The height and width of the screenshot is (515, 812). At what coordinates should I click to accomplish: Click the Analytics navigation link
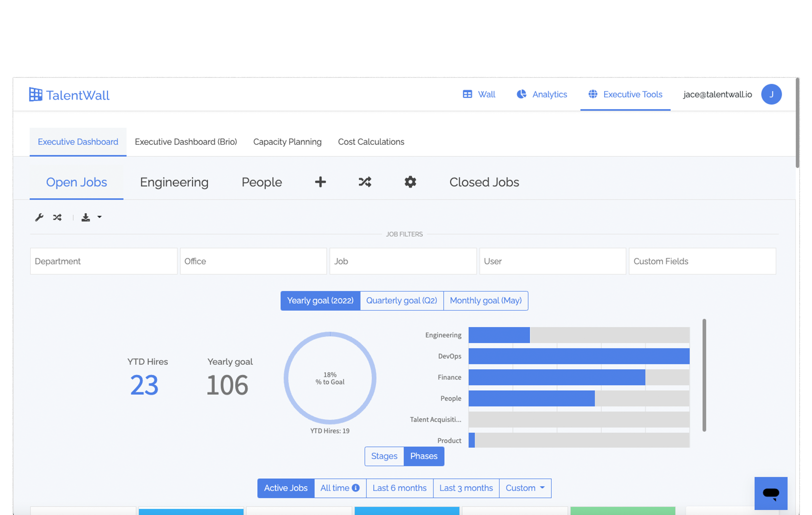542,94
